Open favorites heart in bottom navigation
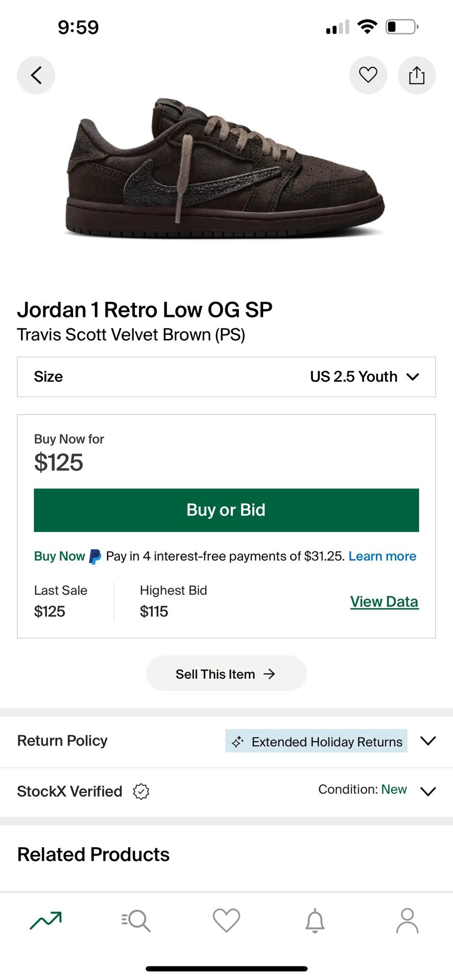Viewport: 453px width, 980px height. (x=226, y=920)
